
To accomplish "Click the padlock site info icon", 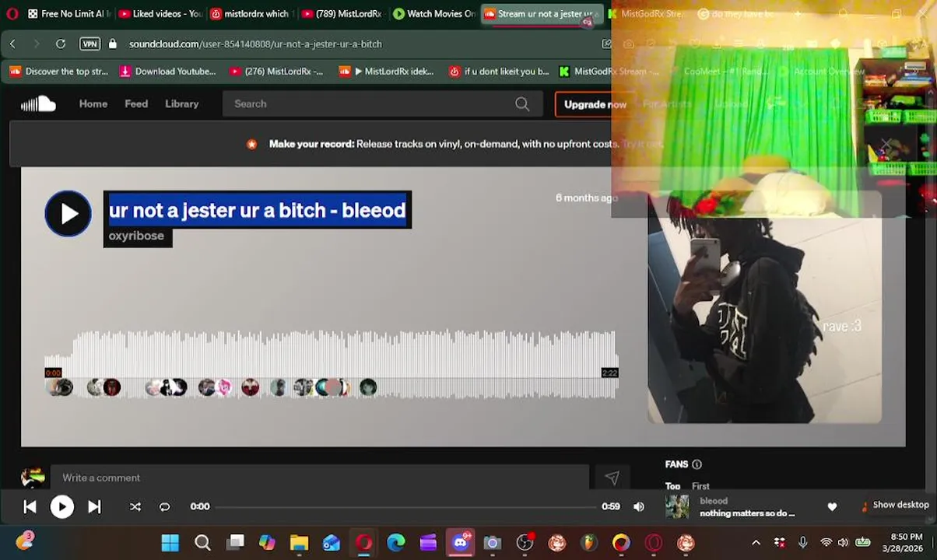I will pyautogui.click(x=113, y=44).
